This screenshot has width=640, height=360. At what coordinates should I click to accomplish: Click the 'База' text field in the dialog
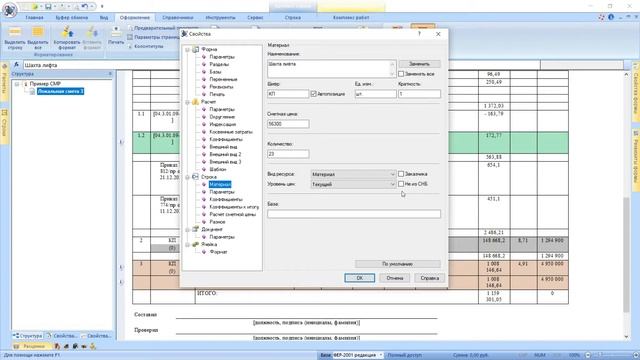coord(354,214)
